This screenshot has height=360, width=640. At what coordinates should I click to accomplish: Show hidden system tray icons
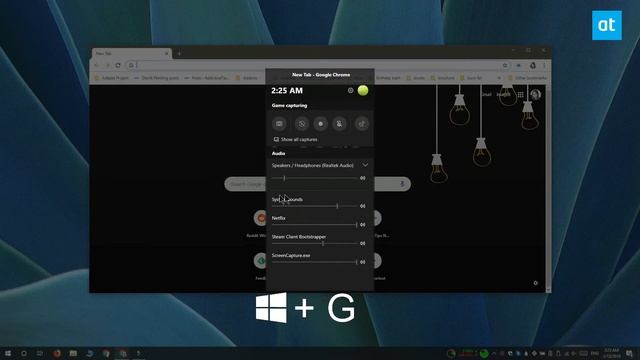pyautogui.click(x=493, y=353)
